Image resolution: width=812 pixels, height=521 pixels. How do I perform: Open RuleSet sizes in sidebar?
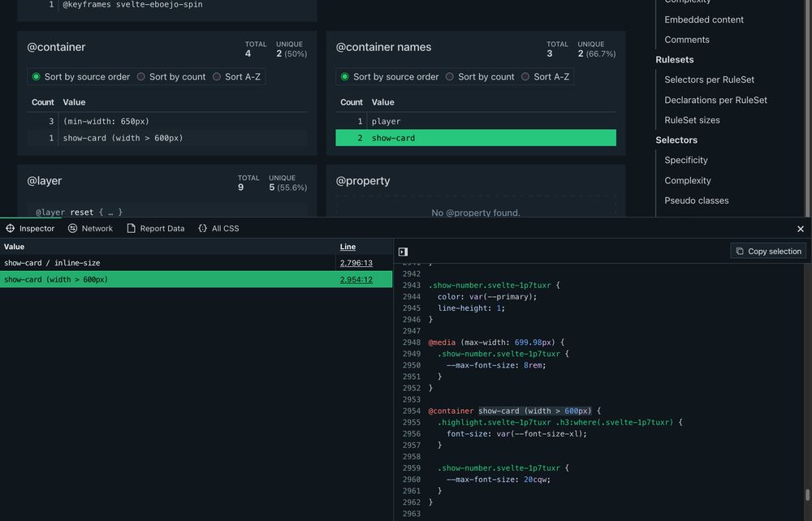point(692,120)
